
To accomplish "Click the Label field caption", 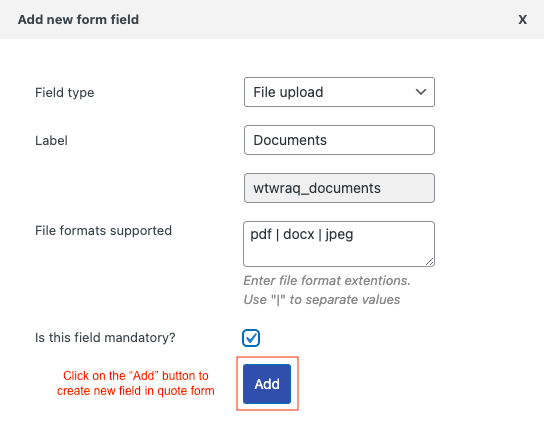I will pos(51,141).
